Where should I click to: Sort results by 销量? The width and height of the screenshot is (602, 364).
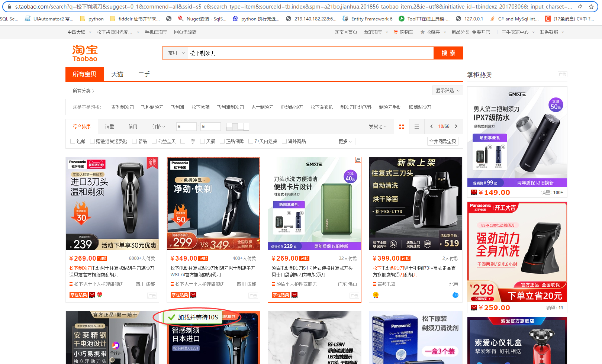point(109,127)
